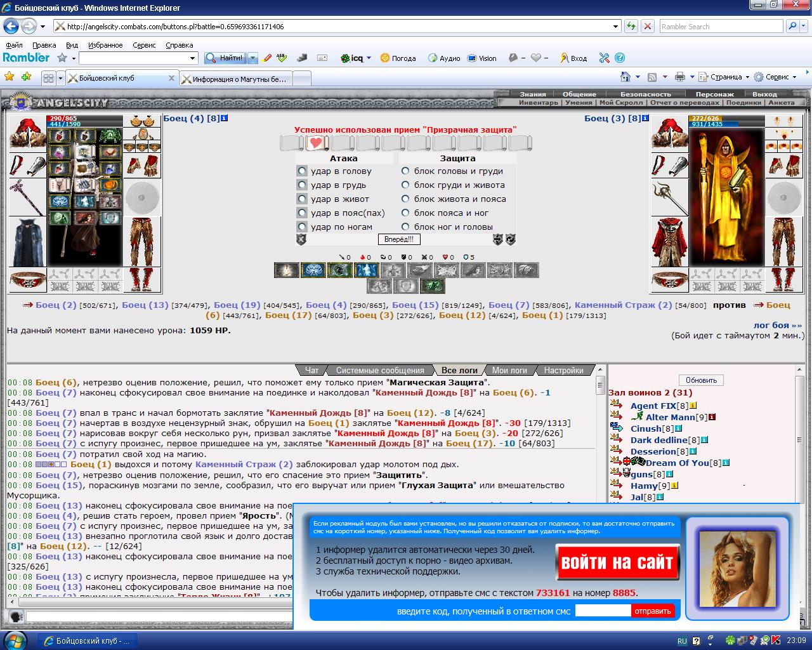Click the Обновить button
Image resolution: width=812 pixels, height=650 pixels.
[x=701, y=380]
